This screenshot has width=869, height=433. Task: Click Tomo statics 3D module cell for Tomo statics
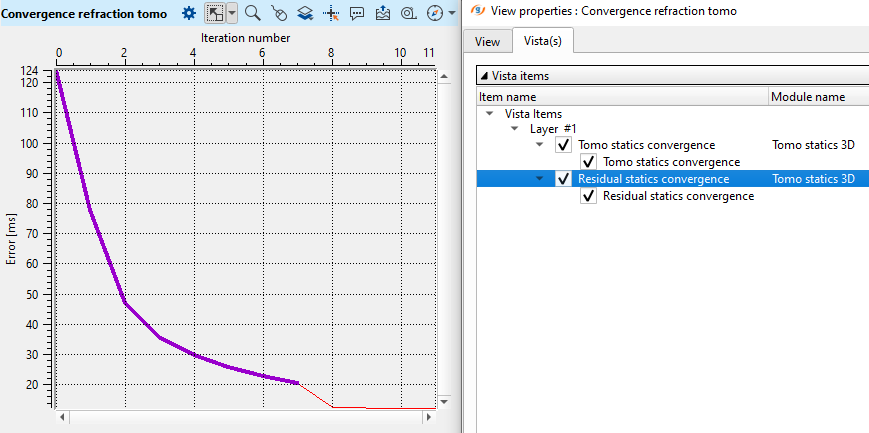[x=813, y=145]
